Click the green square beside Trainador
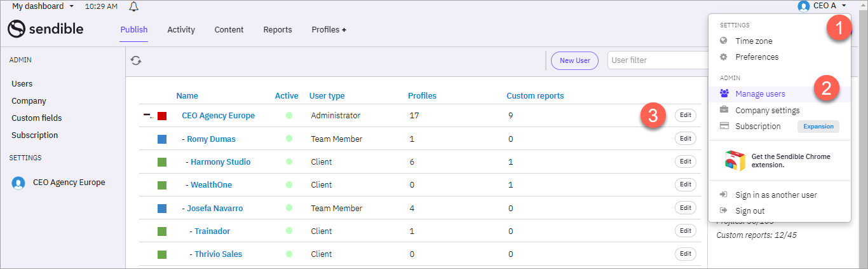This screenshot has height=269, width=868. click(x=162, y=231)
